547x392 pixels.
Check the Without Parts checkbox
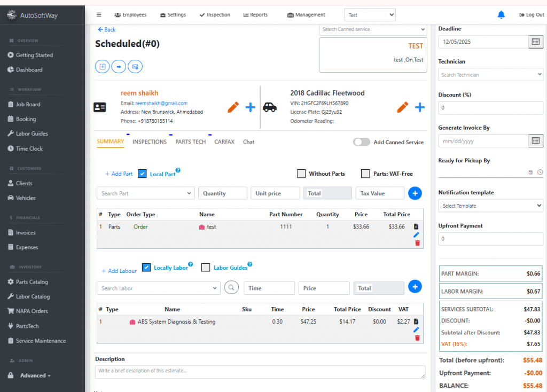pyautogui.click(x=301, y=174)
